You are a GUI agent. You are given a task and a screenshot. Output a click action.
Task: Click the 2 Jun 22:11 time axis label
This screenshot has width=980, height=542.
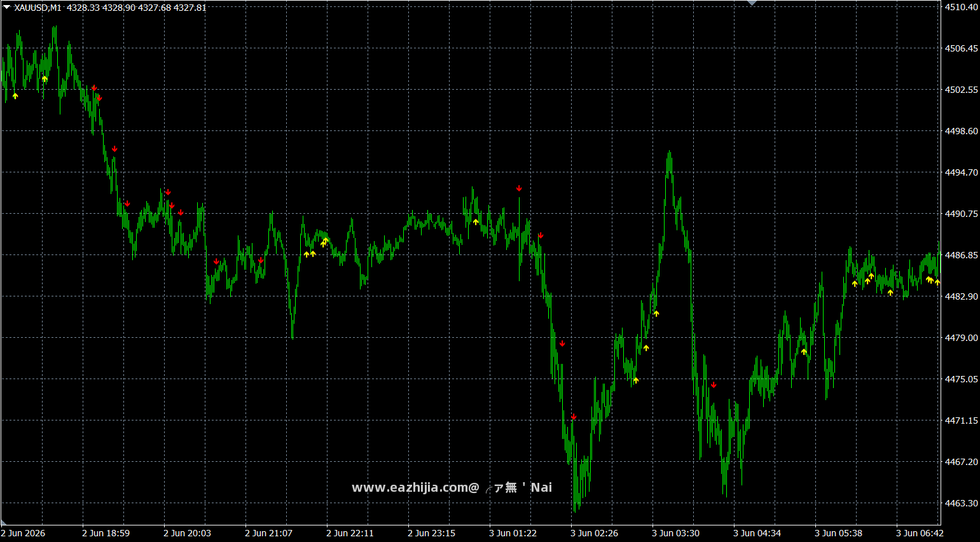click(x=350, y=533)
